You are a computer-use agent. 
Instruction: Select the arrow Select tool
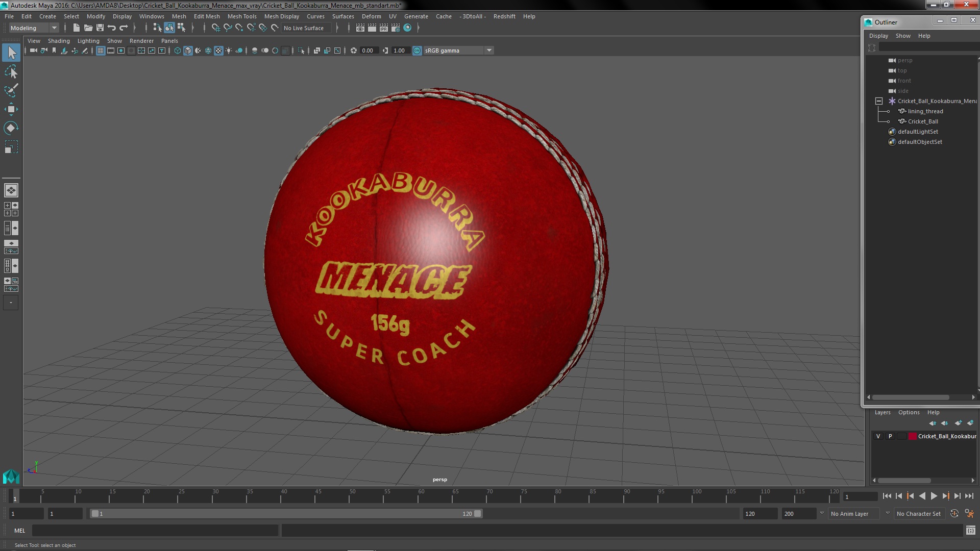(x=11, y=53)
